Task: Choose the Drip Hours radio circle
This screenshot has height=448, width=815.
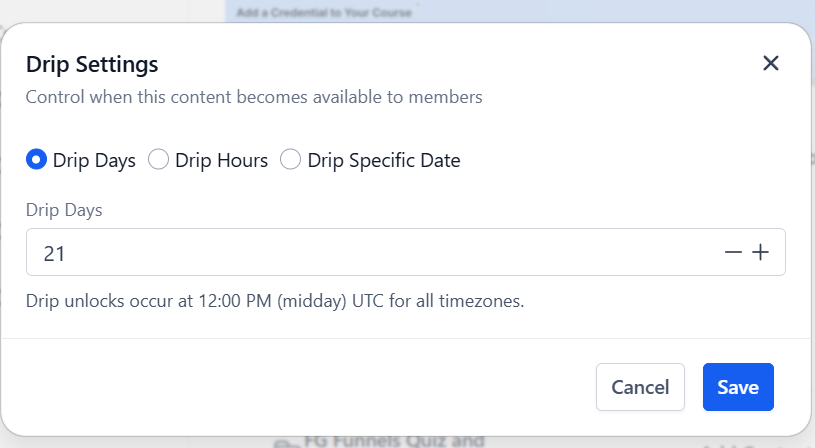Action: pyautogui.click(x=158, y=160)
